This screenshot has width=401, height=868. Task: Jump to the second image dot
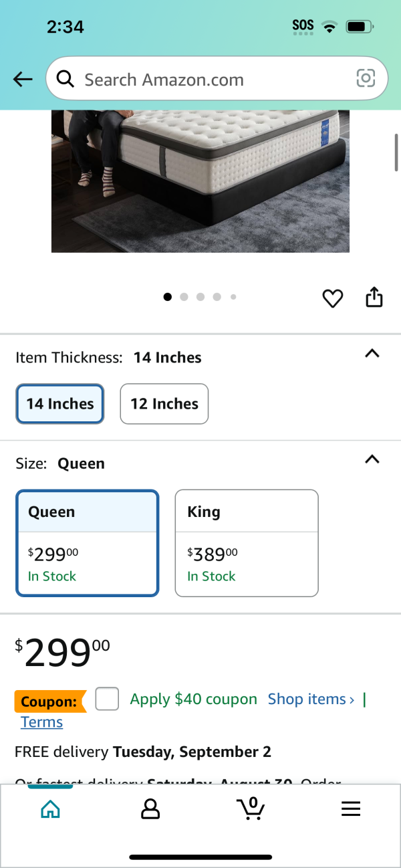click(184, 297)
